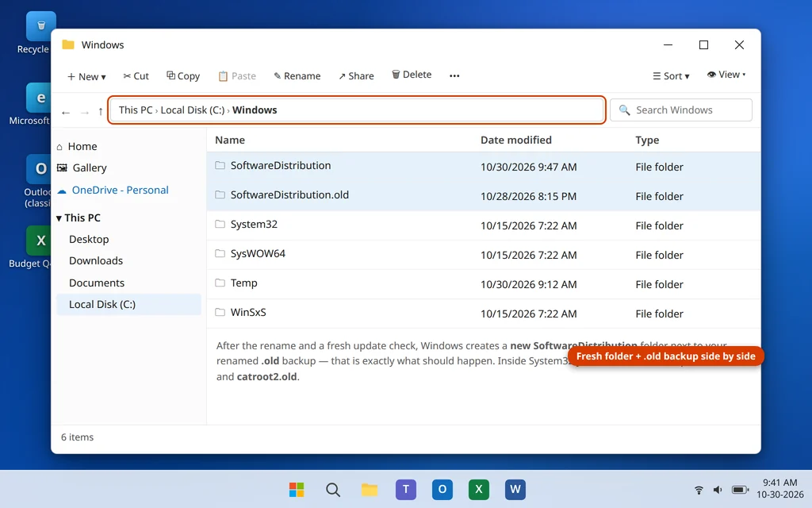Open taskbar Search magnifier
The image size is (812, 508).
[x=333, y=490]
